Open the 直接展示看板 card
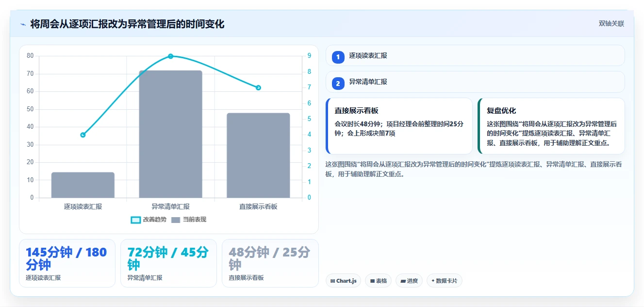 point(399,126)
